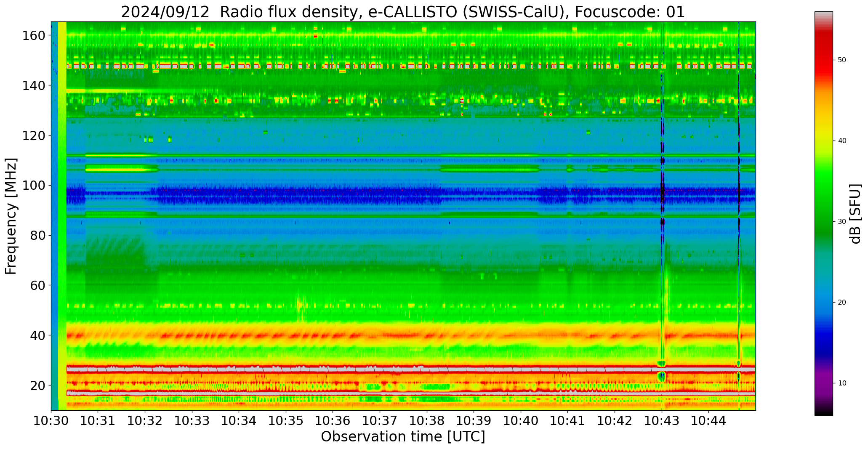Screen dimensions: 868x449
Task: Click the 120 frequency tick label
Action: pyautogui.click(x=33, y=135)
